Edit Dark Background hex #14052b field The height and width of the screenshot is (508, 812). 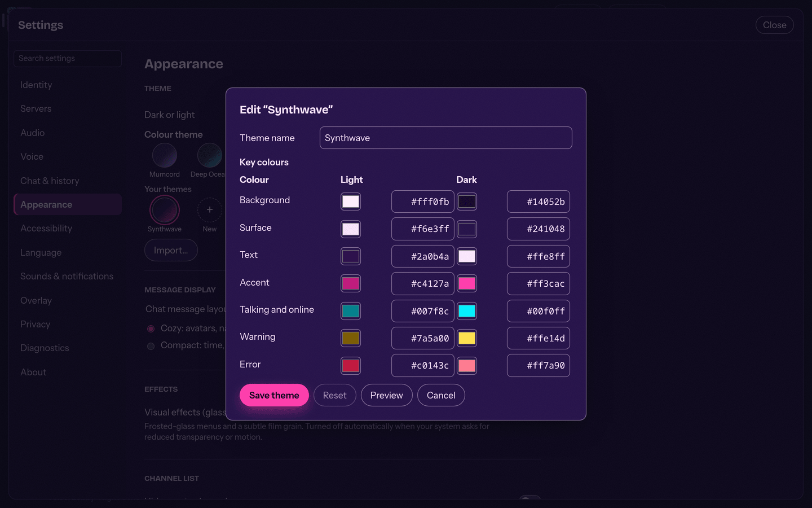[539, 202]
